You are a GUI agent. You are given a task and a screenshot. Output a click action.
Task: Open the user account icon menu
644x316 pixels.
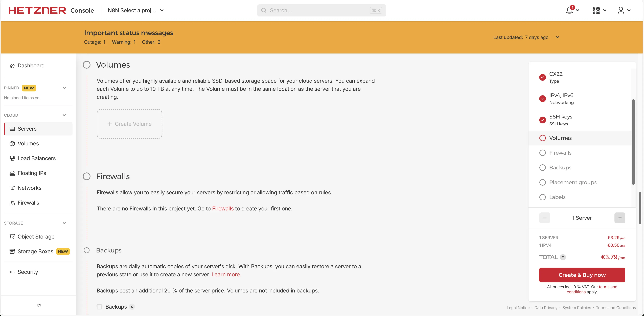pyautogui.click(x=621, y=11)
